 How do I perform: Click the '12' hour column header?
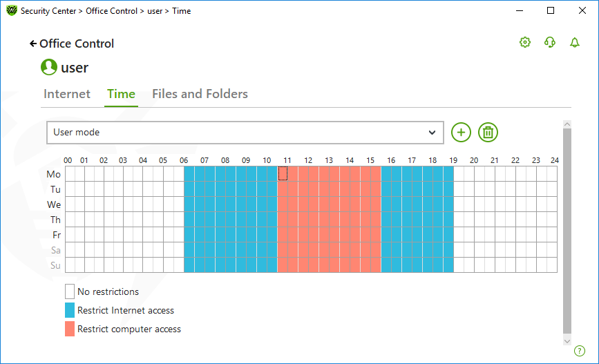coord(308,160)
